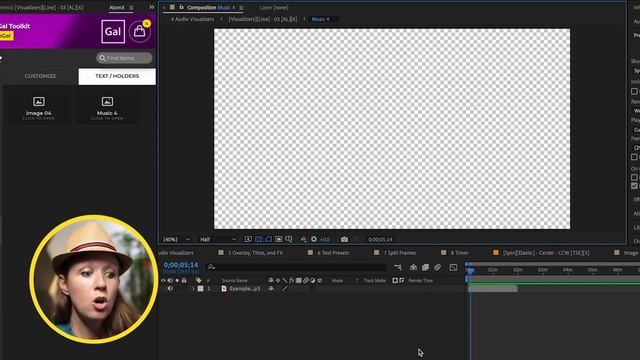Click the Label tag column header
The width and height of the screenshot is (640, 360).
tap(198, 280)
